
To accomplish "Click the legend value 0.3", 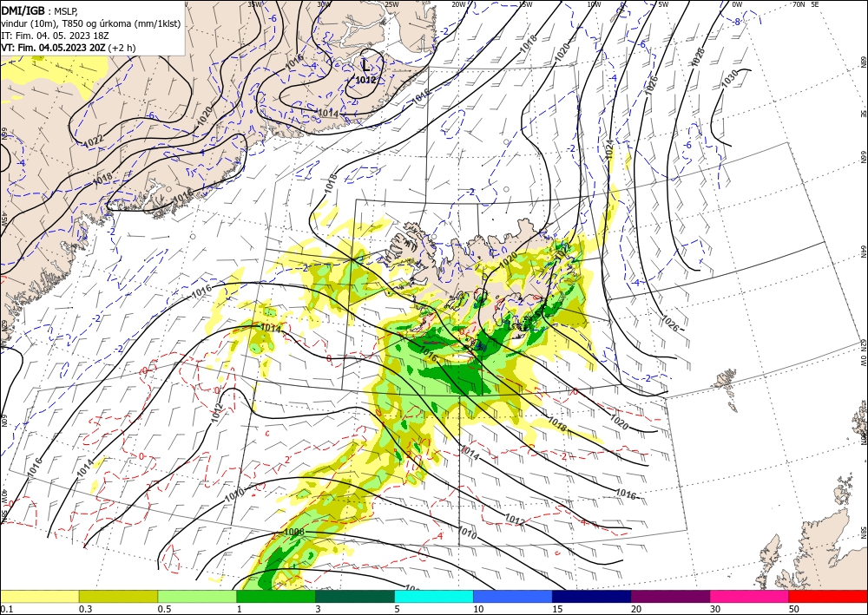I will pyautogui.click(x=85, y=609).
